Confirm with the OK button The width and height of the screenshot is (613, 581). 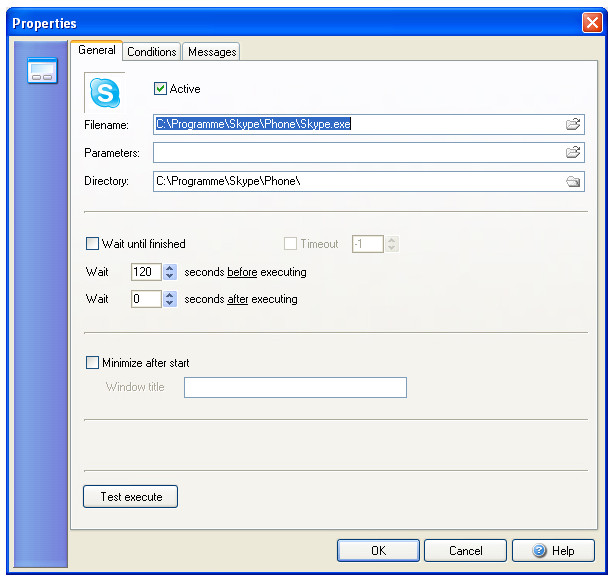pos(378,551)
